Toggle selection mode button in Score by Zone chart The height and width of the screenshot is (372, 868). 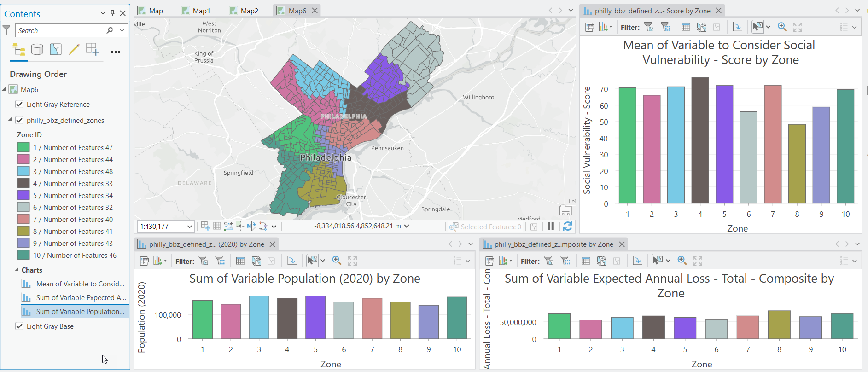click(757, 27)
